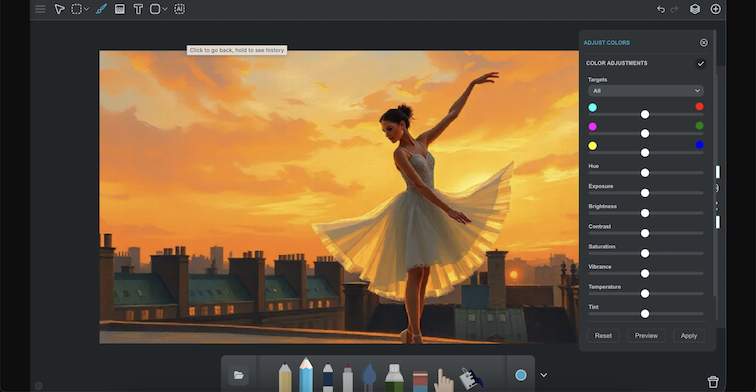The height and width of the screenshot is (392, 756).
Task: Click the Vibrance slider handle
Action: coord(645,273)
